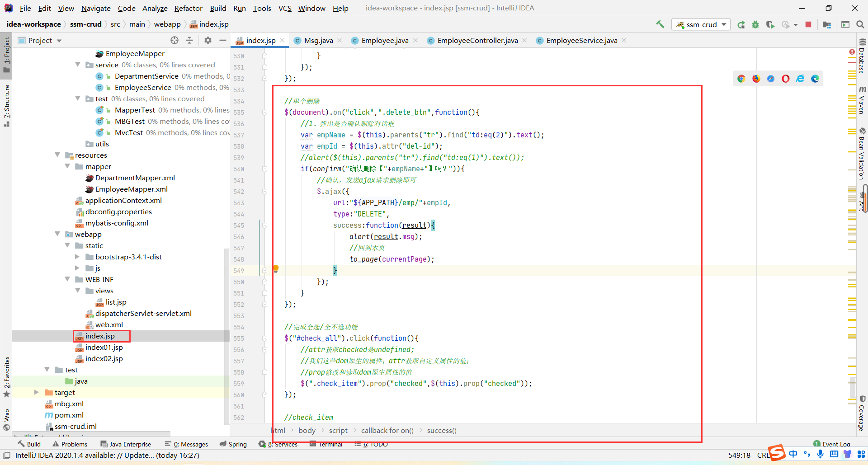The image size is (868, 465).
Task: Start debugging with the bug icon
Action: click(x=755, y=24)
